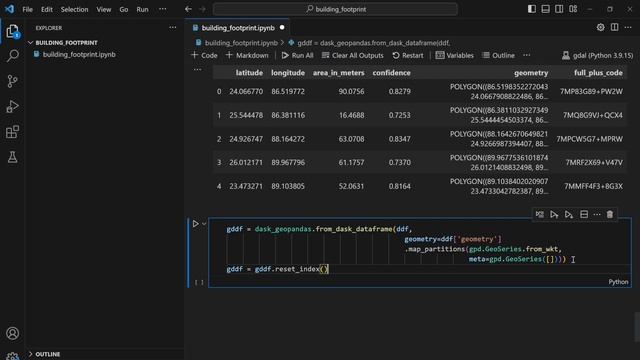Open the View menu
The height and width of the screenshot is (360, 640).
click(104, 9)
